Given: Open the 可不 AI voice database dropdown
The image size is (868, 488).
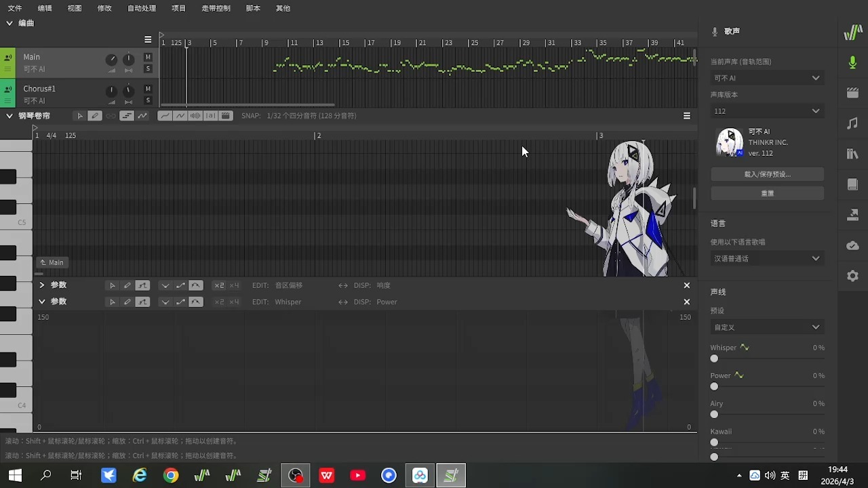Looking at the screenshot, I should pyautogui.click(x=767, y=78).
